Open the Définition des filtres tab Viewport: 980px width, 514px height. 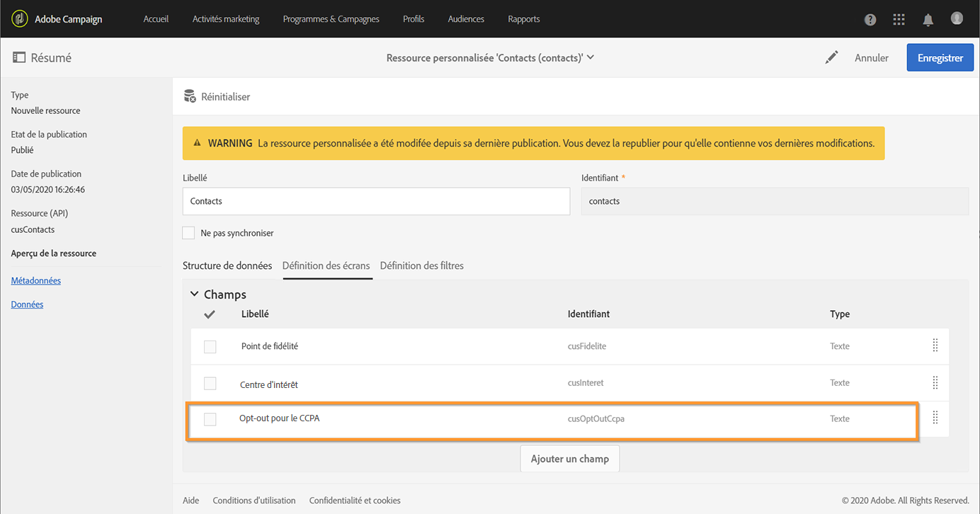421,265
